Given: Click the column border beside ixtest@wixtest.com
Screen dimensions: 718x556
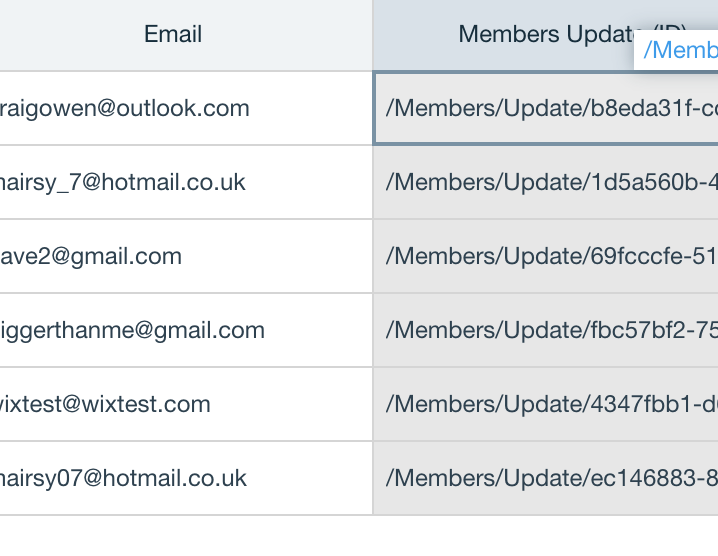Looking at the screenshot, I should pyautogui.click(x=373, y=404).
